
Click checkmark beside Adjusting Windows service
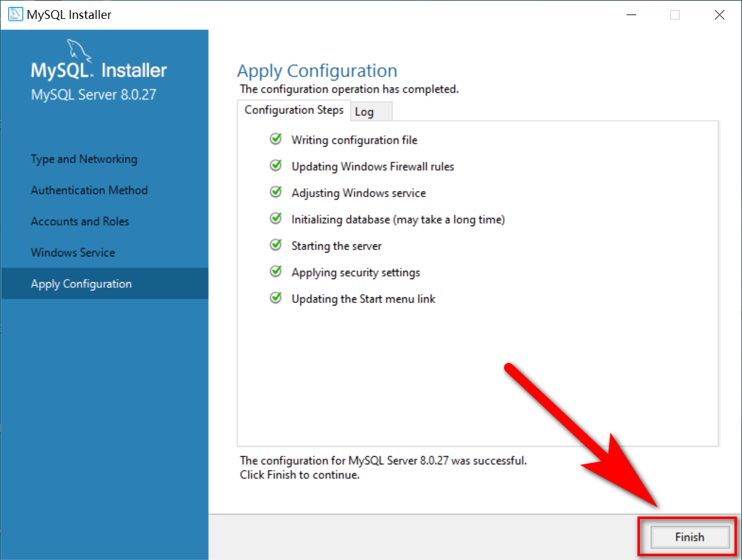pyautogui.click(x=276, y=191)
